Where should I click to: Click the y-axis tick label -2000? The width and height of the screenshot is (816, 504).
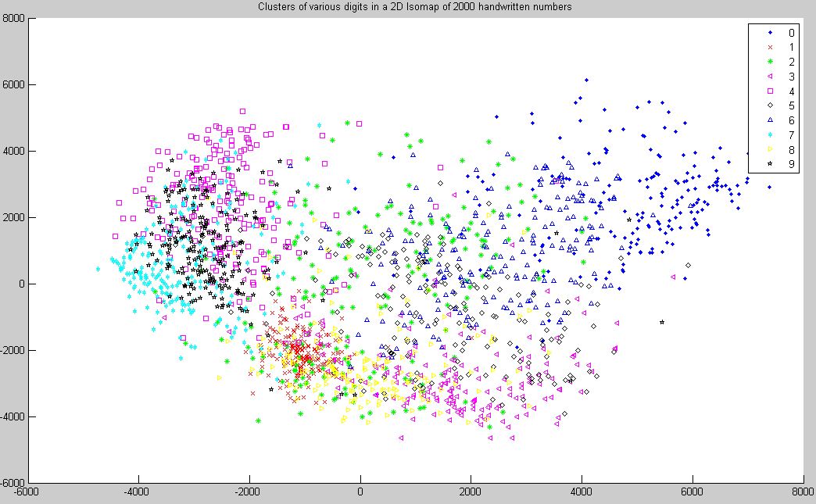(x=13, y=351)
